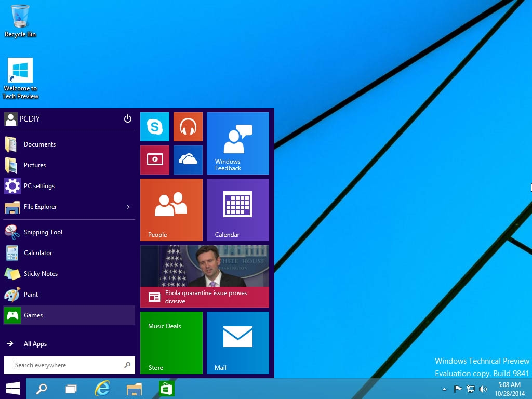Open Documents from the Start menu
This screenshot has height=399, width=532.
(69, 144)
